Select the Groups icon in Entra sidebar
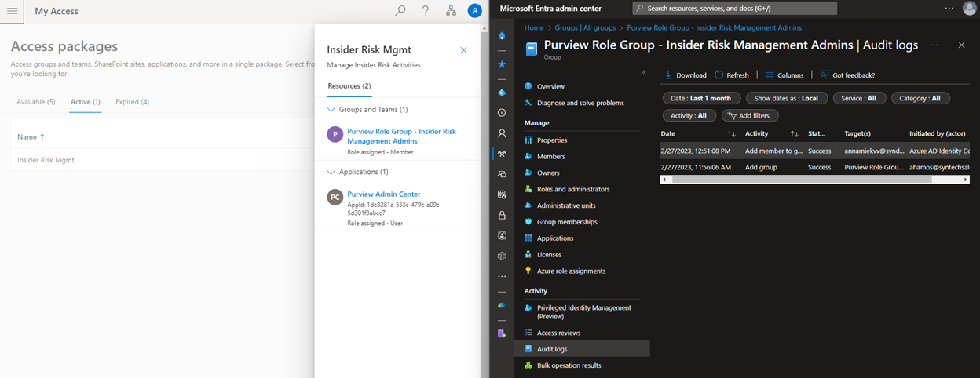980x378 pixels. 502,154
